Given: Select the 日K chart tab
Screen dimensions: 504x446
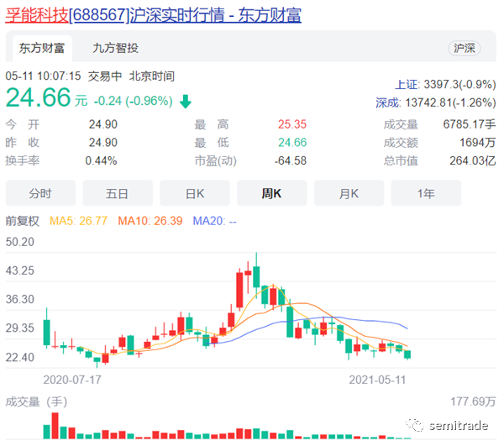Looking at the screenshot, I should click(x=195, y=193).
